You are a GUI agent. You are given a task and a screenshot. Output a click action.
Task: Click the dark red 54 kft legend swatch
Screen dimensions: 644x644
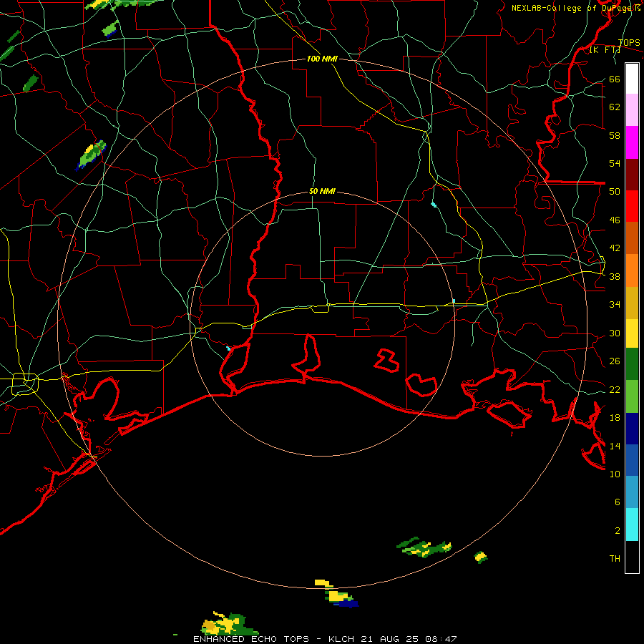[632, 175]
